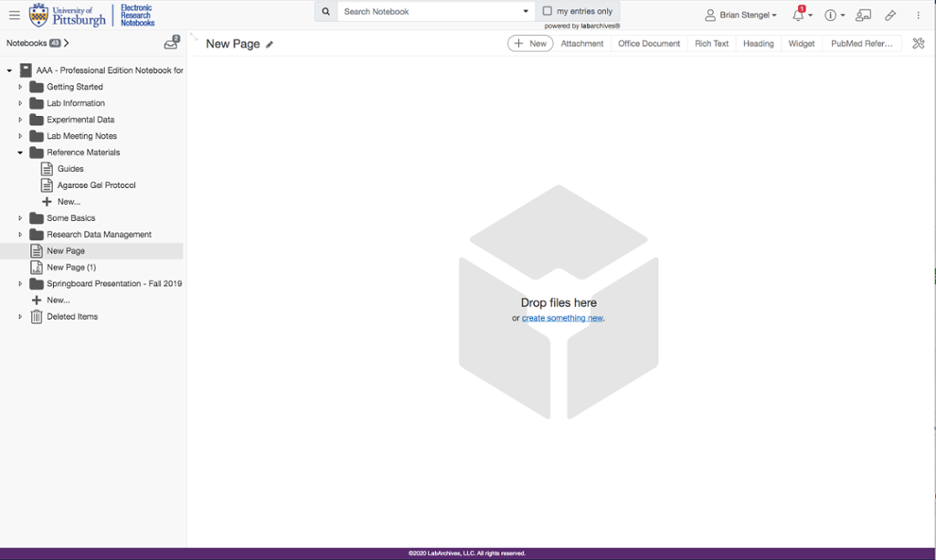Viewport: 936px width, 560px height.
Task: Click the New entry button
Action: pos(530,44)
